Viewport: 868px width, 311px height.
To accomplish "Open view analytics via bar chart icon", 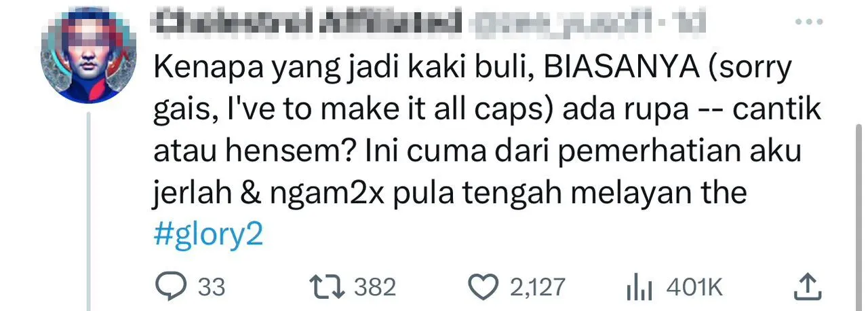I will pyautogui.click(x=638, y=288).
